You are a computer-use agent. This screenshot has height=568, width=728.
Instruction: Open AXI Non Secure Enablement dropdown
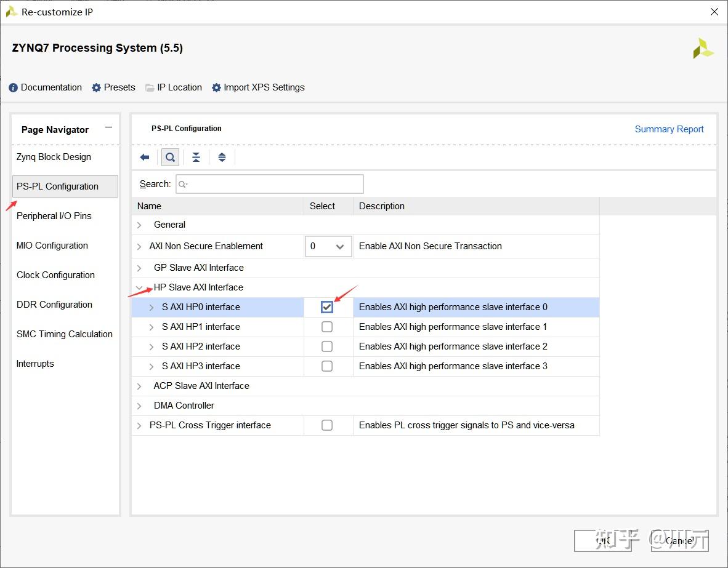click(328, 246)
